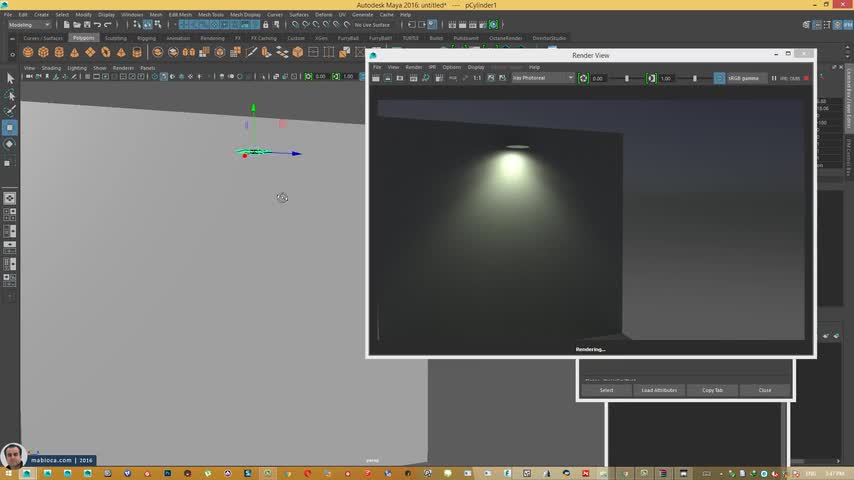Create a polygon cylinder from the shelf

point(59,52)
